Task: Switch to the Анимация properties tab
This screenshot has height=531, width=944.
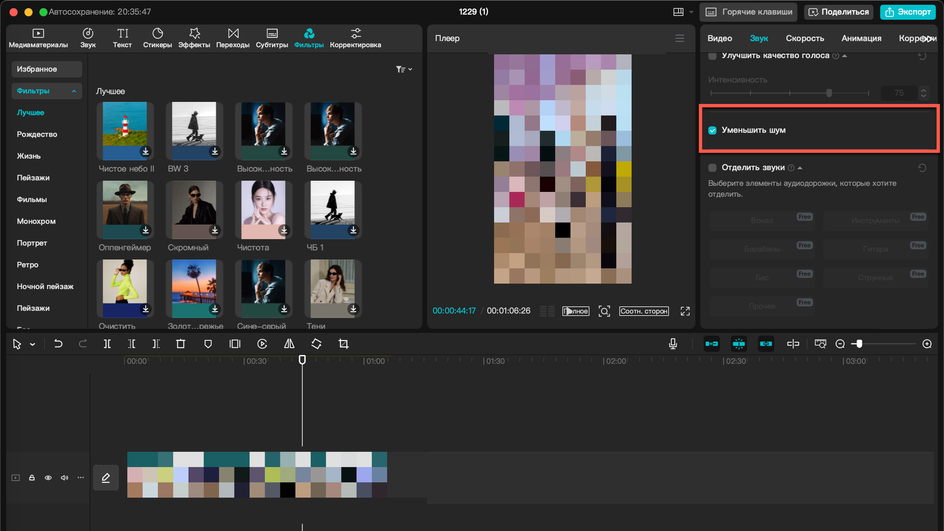Action: (861, 38)
